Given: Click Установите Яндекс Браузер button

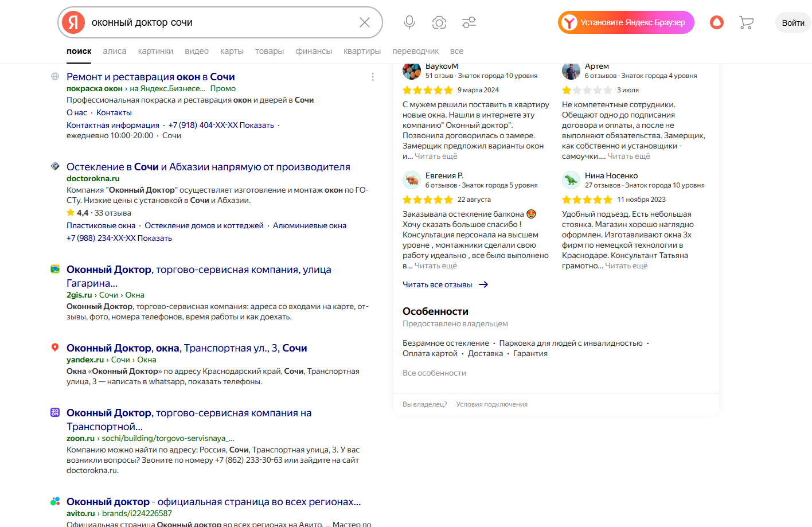Looking at the screenshot, I should point(626,22).
